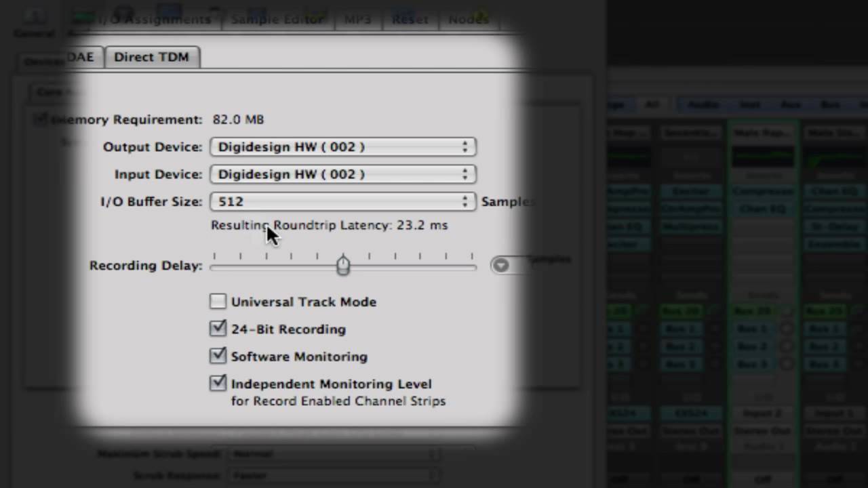Open the I/O Buffer Size dropdown set to 512
This screenshot has height=488, width=868.
tap(343, 201)
